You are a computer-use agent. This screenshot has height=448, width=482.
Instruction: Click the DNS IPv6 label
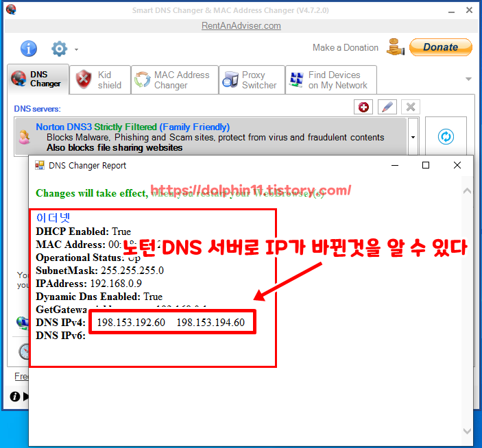(60, 336)
